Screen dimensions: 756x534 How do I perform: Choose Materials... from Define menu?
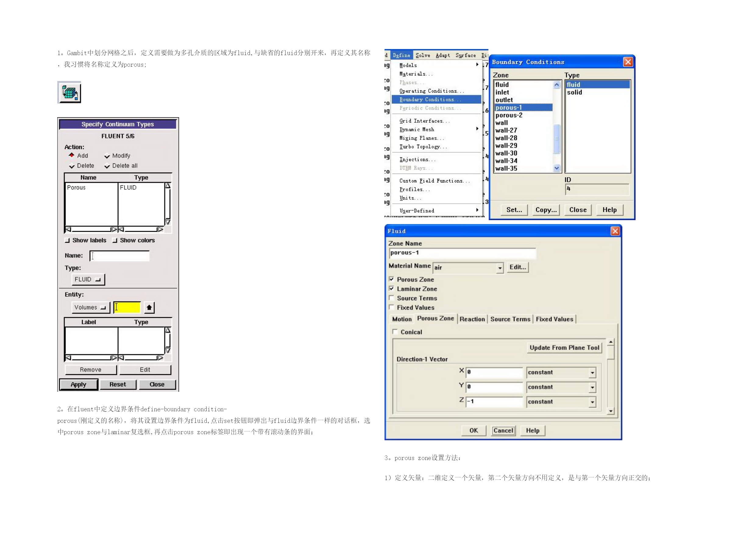click(x=437, y=74)
